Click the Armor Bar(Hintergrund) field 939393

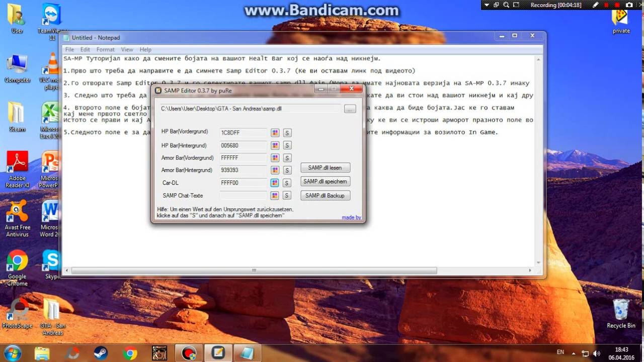(x=244, y=170)
